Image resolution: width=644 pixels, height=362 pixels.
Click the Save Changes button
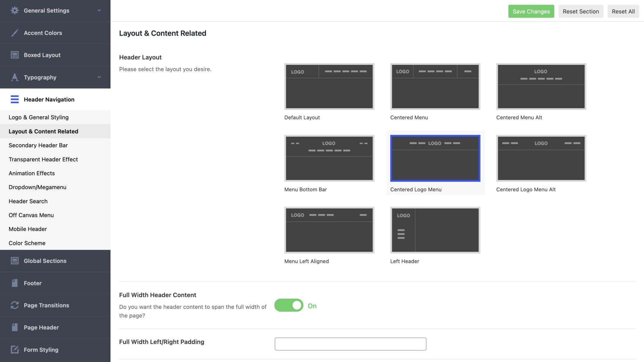click(x=531, y=11)
